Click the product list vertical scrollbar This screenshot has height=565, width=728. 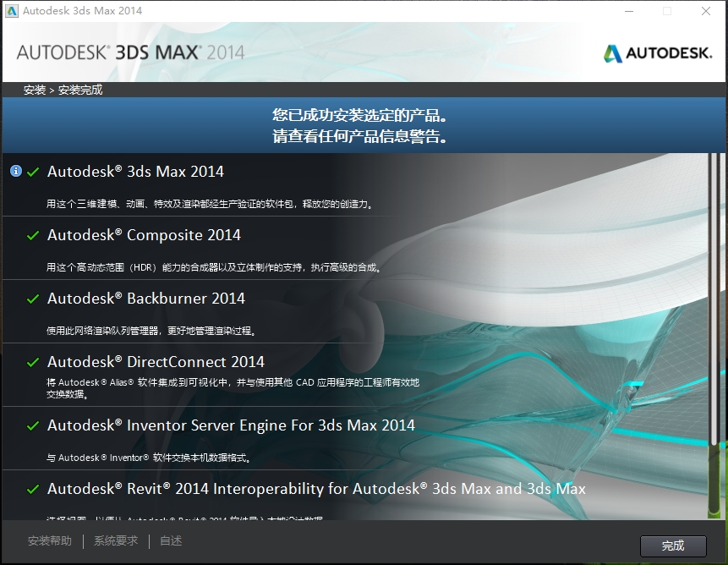[714, 296]
